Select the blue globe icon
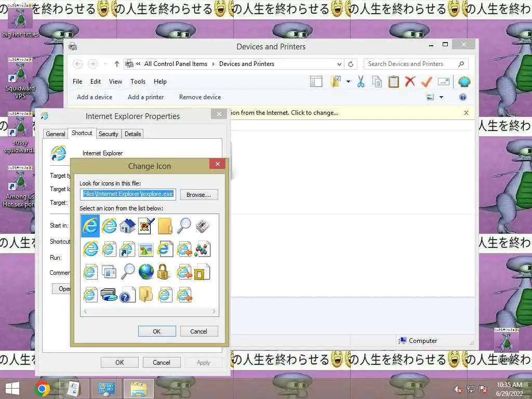Screen dimensions: 532x399 [x=146, y=272]
